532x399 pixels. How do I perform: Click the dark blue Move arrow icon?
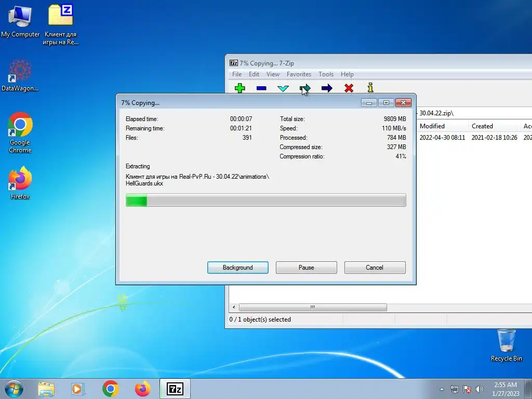point(327,88)
